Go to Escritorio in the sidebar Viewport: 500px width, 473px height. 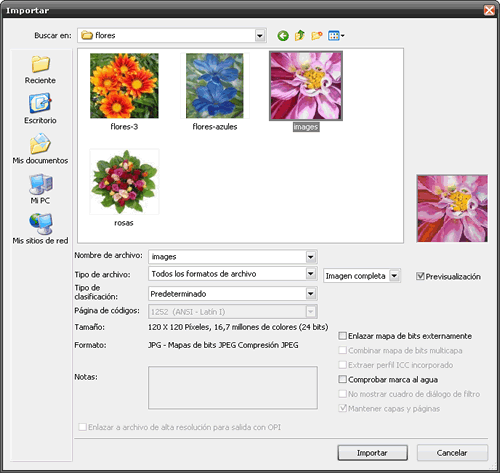coord(40,109)
